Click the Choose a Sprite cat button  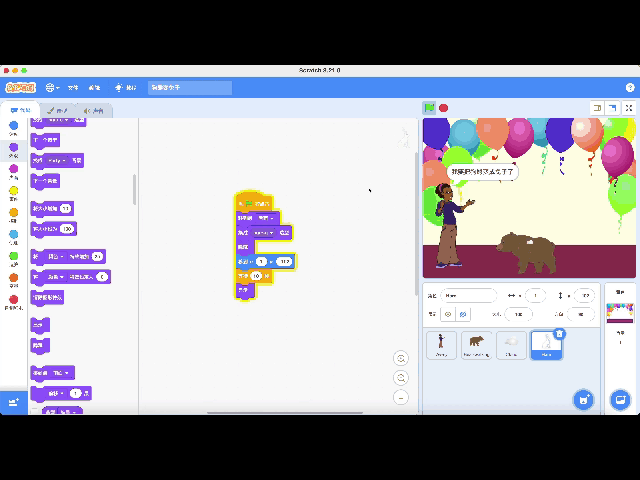click(x=583, y=400)
